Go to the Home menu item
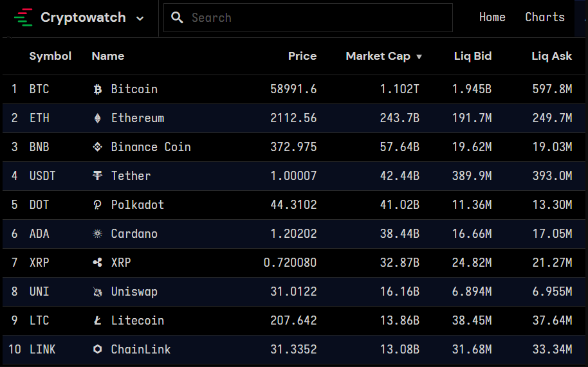The image size is (588, 367). click(492, 17)
